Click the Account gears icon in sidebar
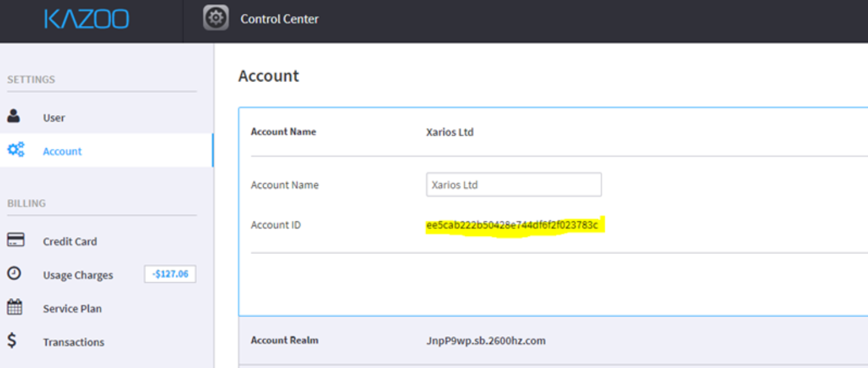 click(x=16, y=150)
